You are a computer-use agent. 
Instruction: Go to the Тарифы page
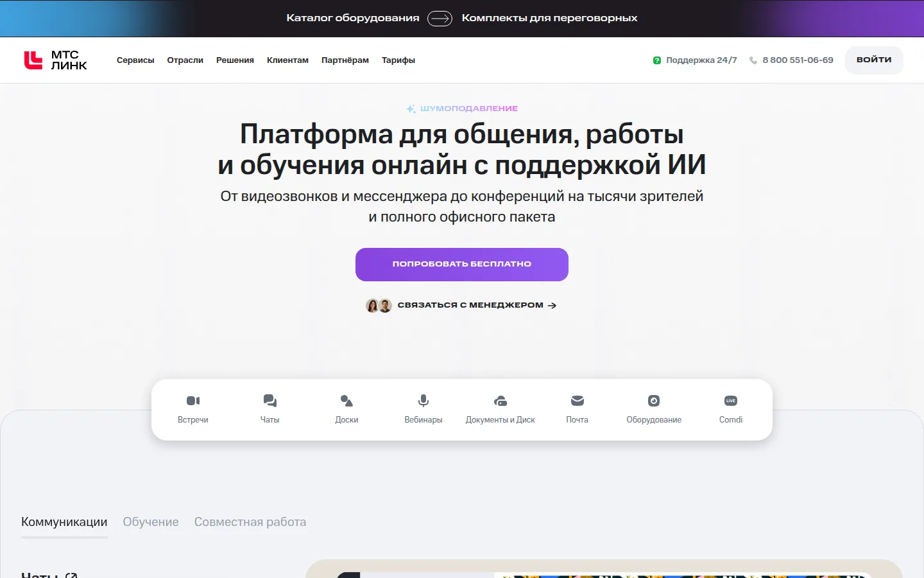[398, 60]
